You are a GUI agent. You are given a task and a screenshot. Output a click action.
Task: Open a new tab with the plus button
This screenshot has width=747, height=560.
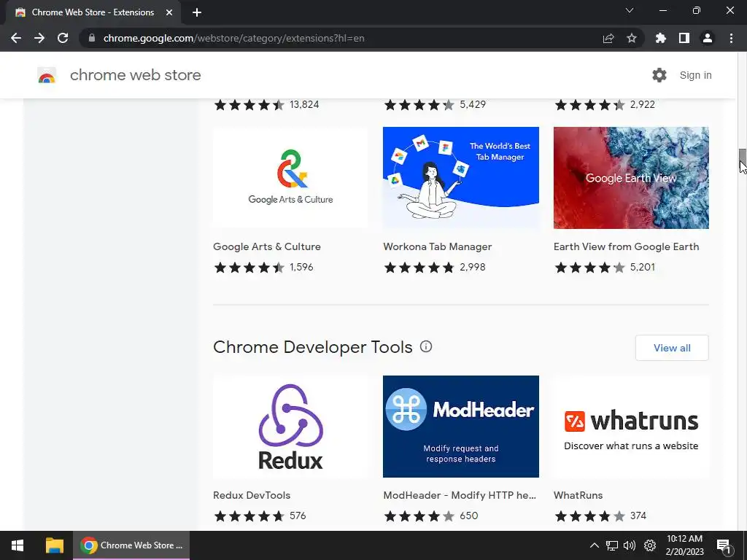coord(197,12)
